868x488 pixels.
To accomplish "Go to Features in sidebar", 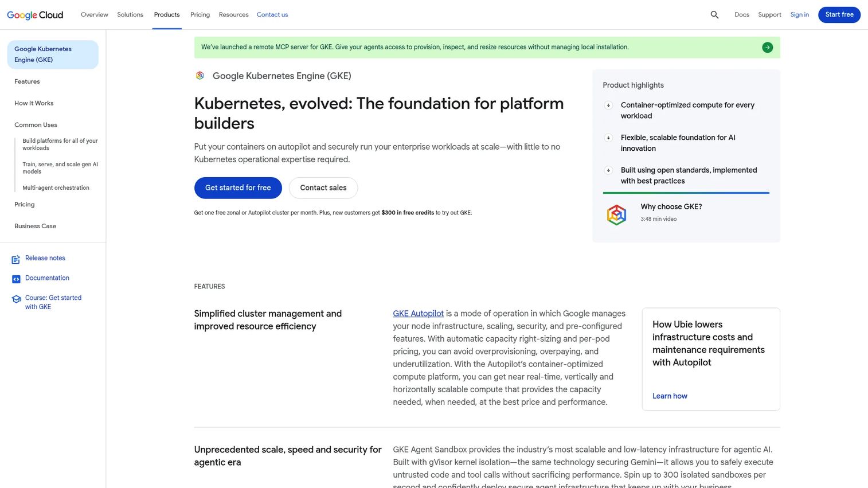I will [27, 81].
